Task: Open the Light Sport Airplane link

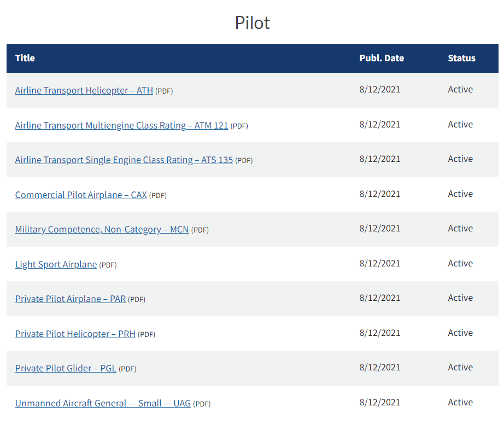Action: [56, 264]
